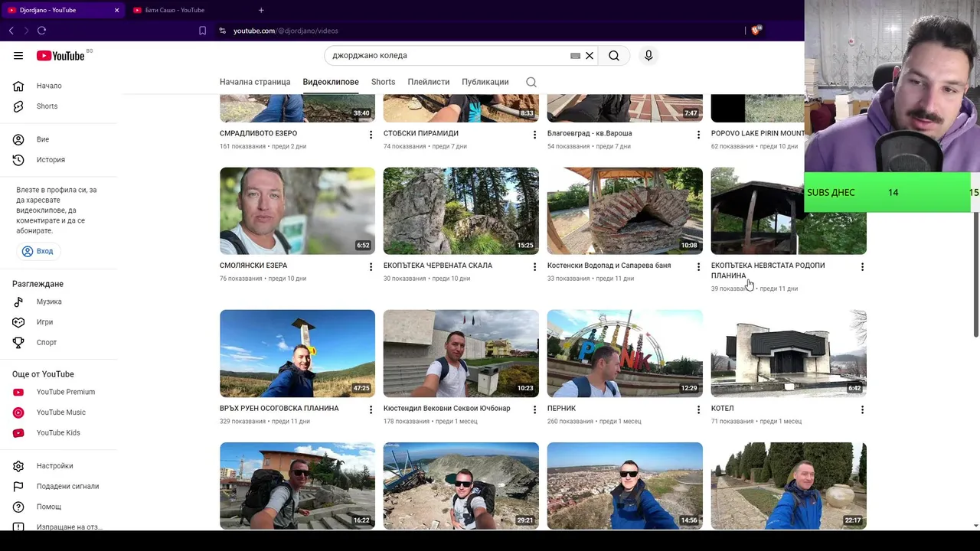The height and width of the screenshot is (551, 980).
Task: Open video title Кюстендил Вековни Секвои Ючбонар
Action: 446,409
